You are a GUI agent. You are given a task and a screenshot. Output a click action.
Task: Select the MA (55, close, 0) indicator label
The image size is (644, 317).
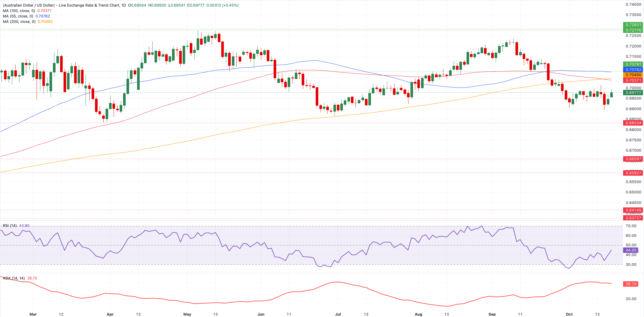[x=18, y=16]
